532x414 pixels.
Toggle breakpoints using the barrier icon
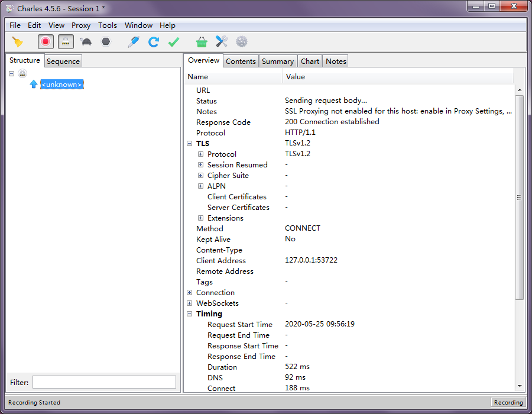pos(65,41)
